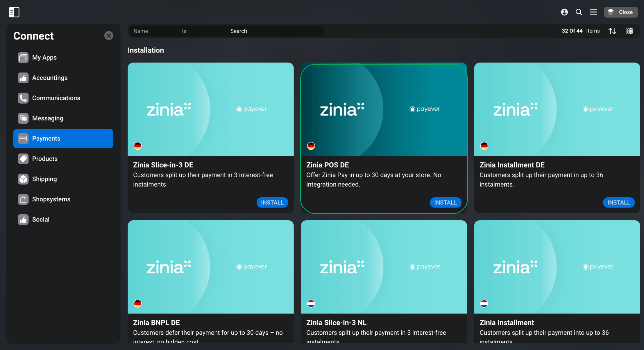Click the Payments credit card icon
This screenshot has height=350, width=644.
tap(23, 139)
